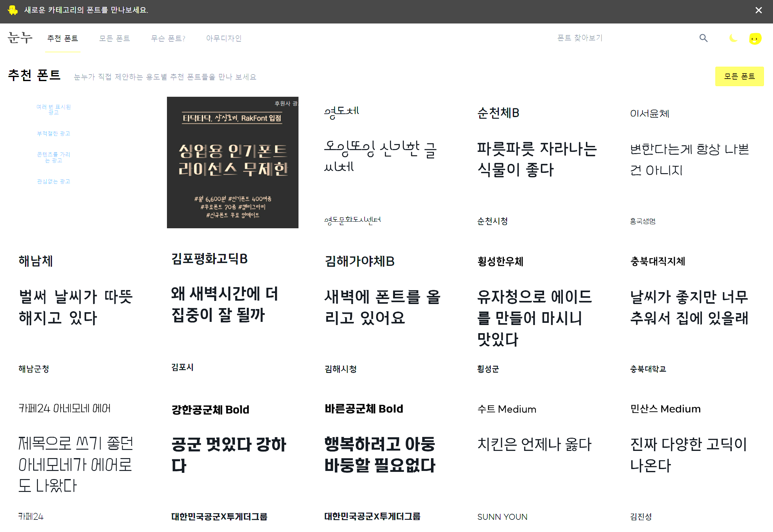Click the yellow 모든 폰트 button
Image resolution: width=773 pixels, height=532 pixels.
tap(739, 76)
